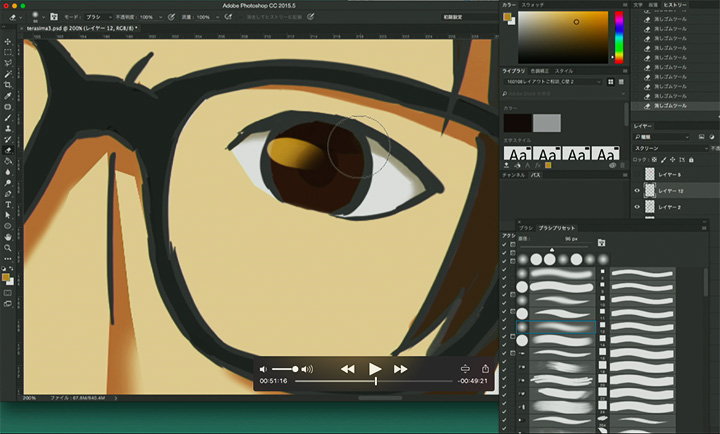Toggle pressure for opacity icon in options bar
This screenshot has width=720, height=434.
click(171, 17)
